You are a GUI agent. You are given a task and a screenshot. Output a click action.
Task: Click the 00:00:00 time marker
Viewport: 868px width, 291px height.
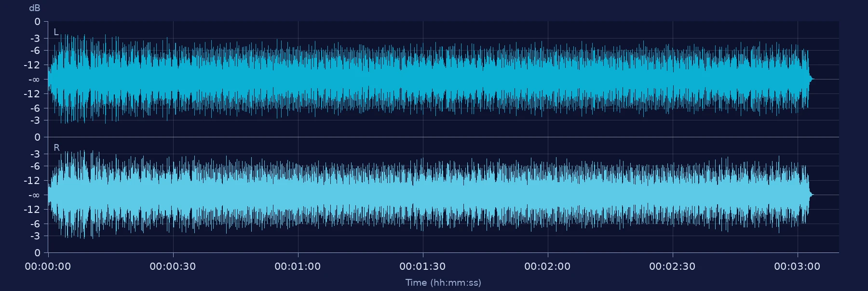click(48, 266)
